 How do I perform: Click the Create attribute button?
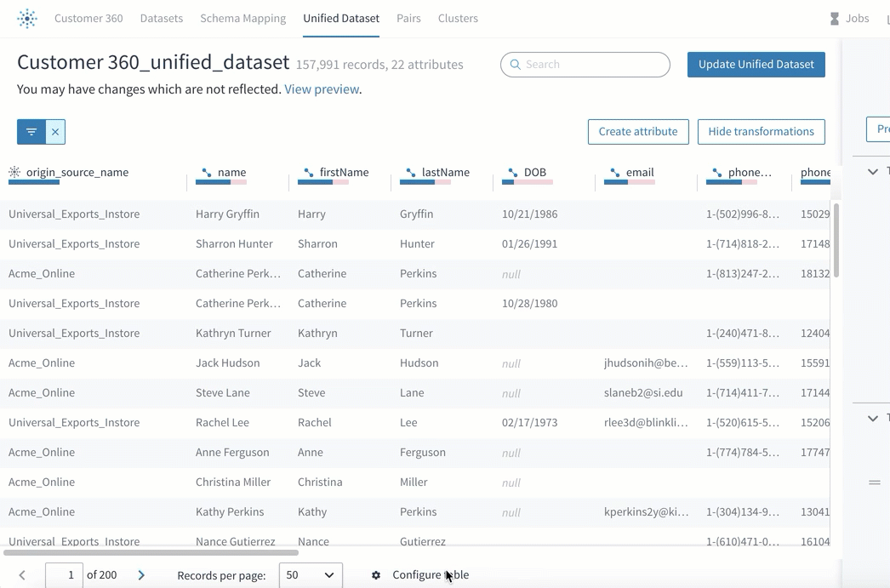(x=638, y=132)
